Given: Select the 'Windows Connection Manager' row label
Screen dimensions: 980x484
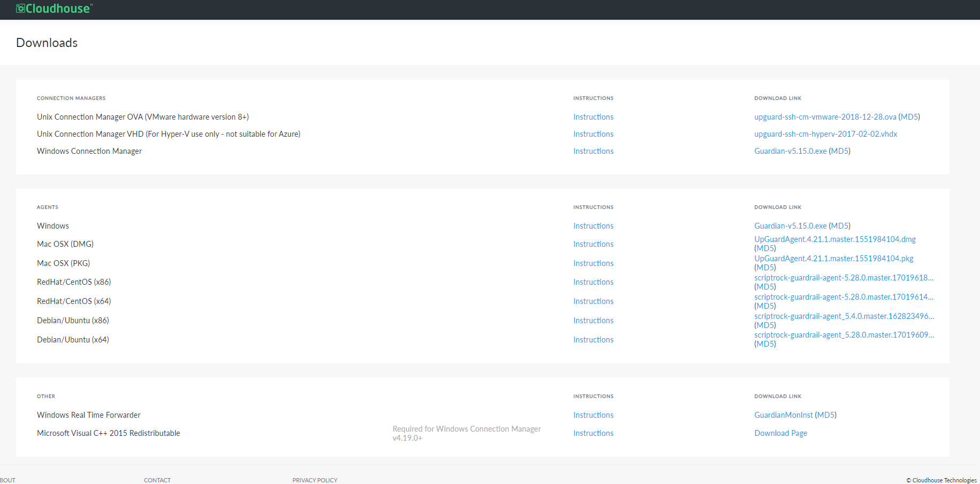Looking at the screenshot, I should pyautogui.click(x=89, y=151).
